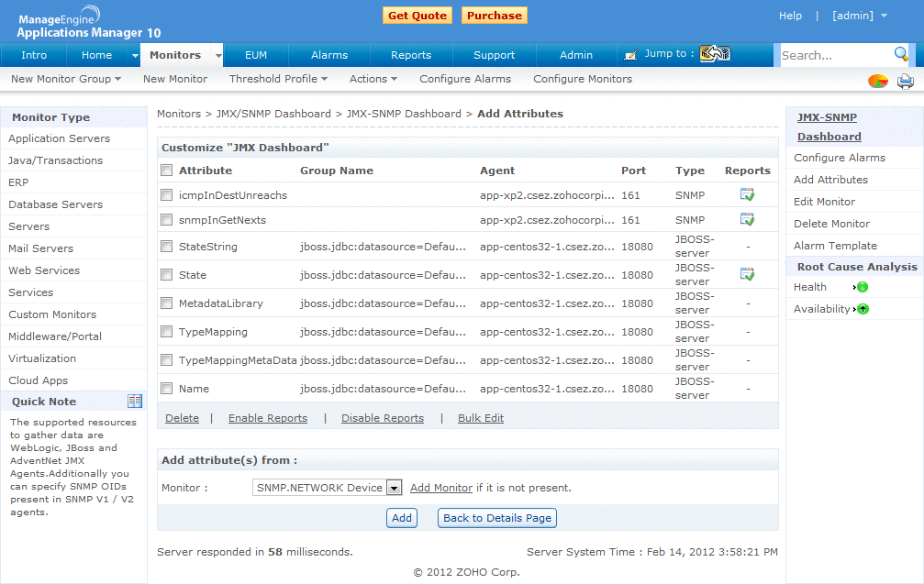Switch to the Home tab
The height and width of the screenshot is (584, 924).
pyautogui.click(x=96, y=55)
